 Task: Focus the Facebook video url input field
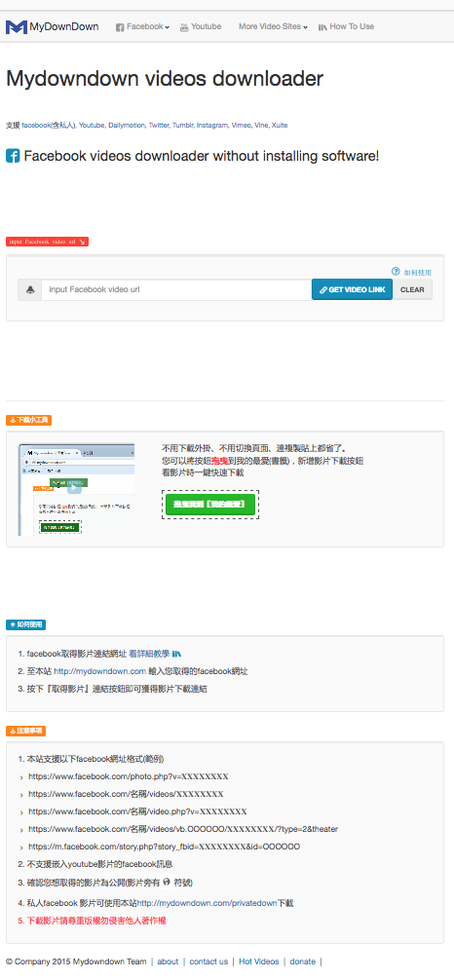pyautogui.click(x=176, y=290)
